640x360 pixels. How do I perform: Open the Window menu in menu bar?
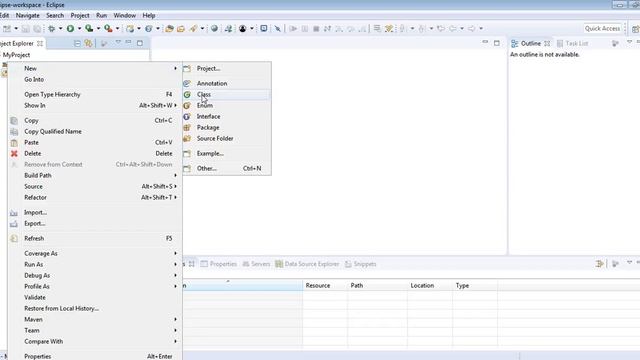point(124,16)
